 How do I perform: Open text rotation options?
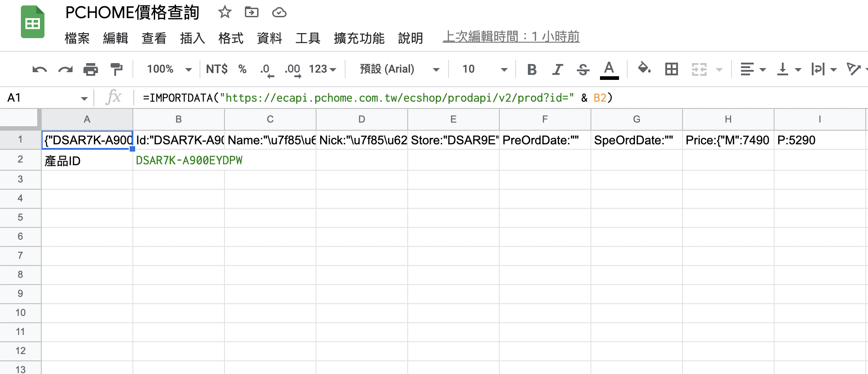click(x=856, y=69)
